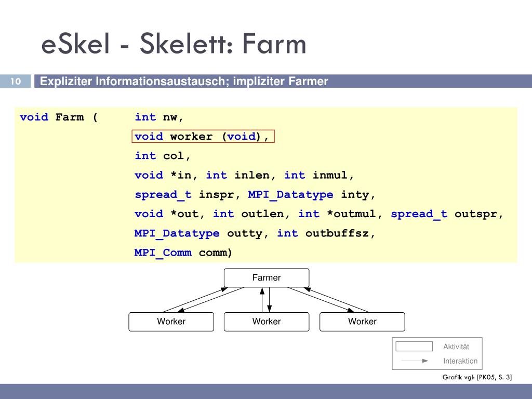Click the 'MPI_Comm comm)' parameter
532x399 pixels.
183,252
